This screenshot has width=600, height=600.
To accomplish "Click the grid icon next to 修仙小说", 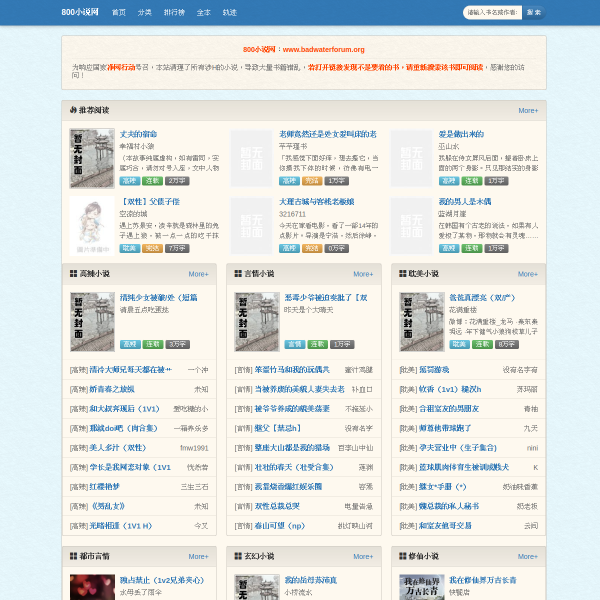I will tap(403, 556).
